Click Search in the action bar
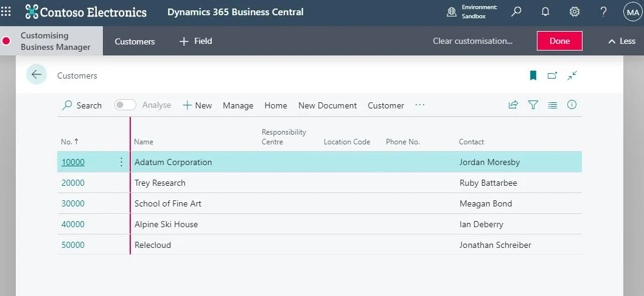The height and width of the screenshot is (296, 644). (x=82, y=105)
